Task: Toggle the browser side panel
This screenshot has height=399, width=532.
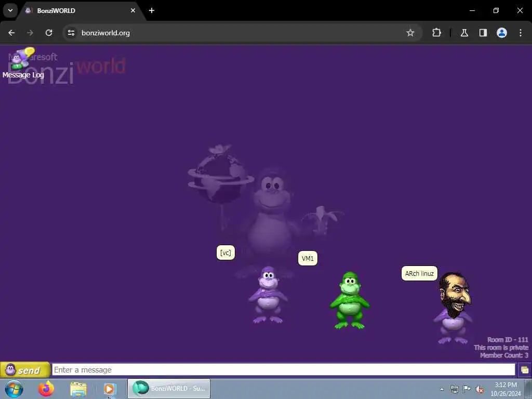Action: 483,33
